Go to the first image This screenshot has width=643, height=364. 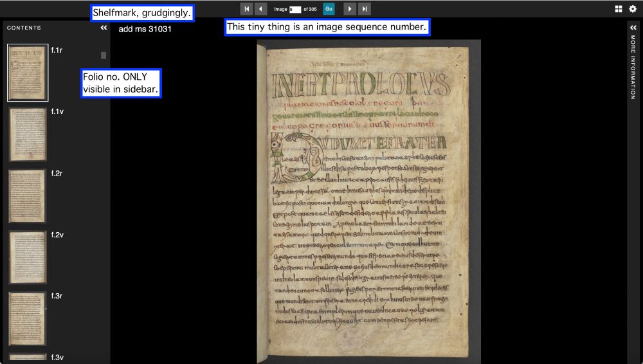coord(246,9)
